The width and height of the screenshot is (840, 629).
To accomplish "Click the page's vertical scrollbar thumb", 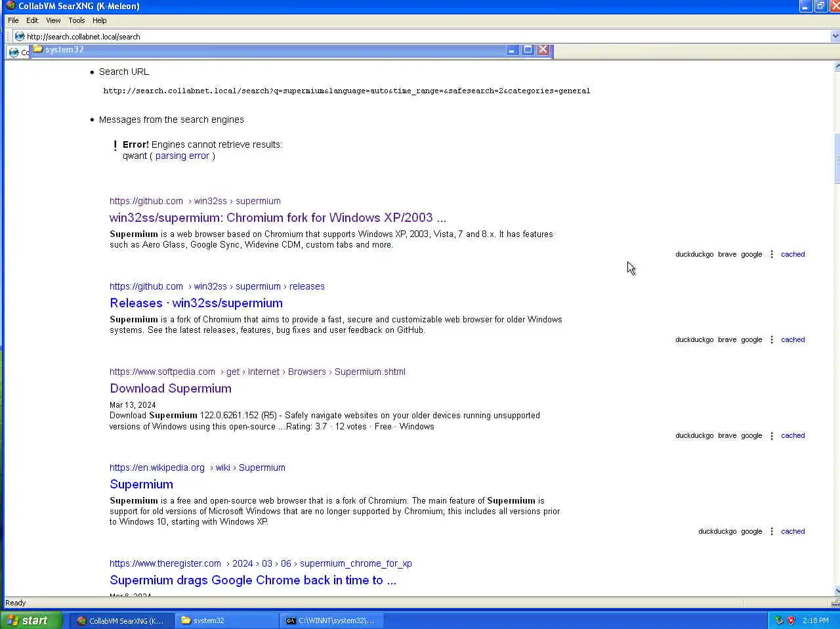I will pos(837,158).
